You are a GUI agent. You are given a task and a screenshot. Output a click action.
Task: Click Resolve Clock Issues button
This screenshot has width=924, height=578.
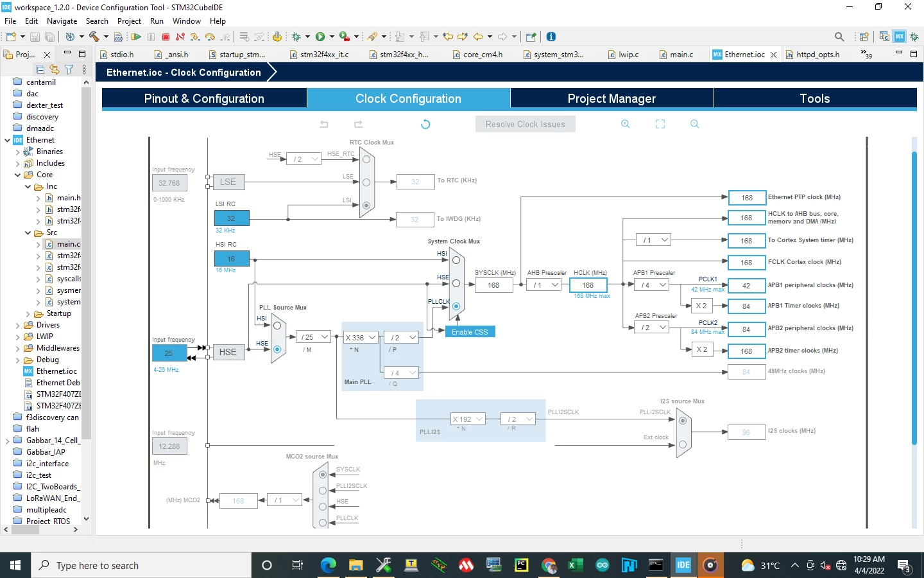coord(526,124)
